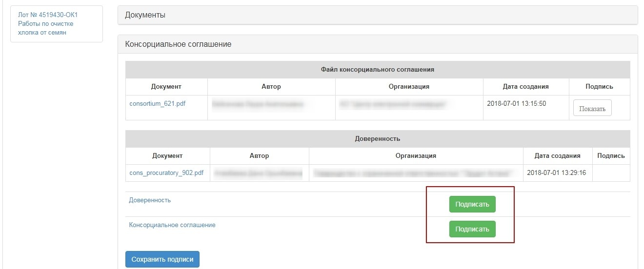Click Дата создания header in the consortium file table
This screenshot has height=269, width=644.
tap(525, 87)
